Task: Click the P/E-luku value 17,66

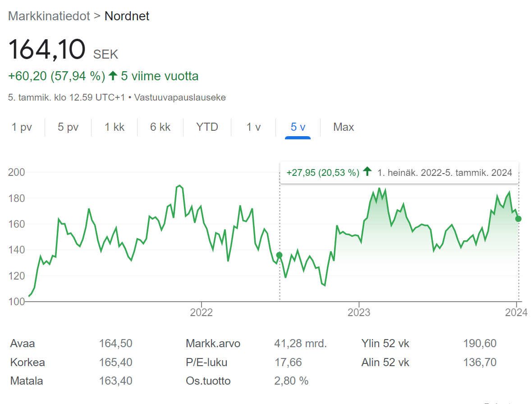Action: pos(288,362)
